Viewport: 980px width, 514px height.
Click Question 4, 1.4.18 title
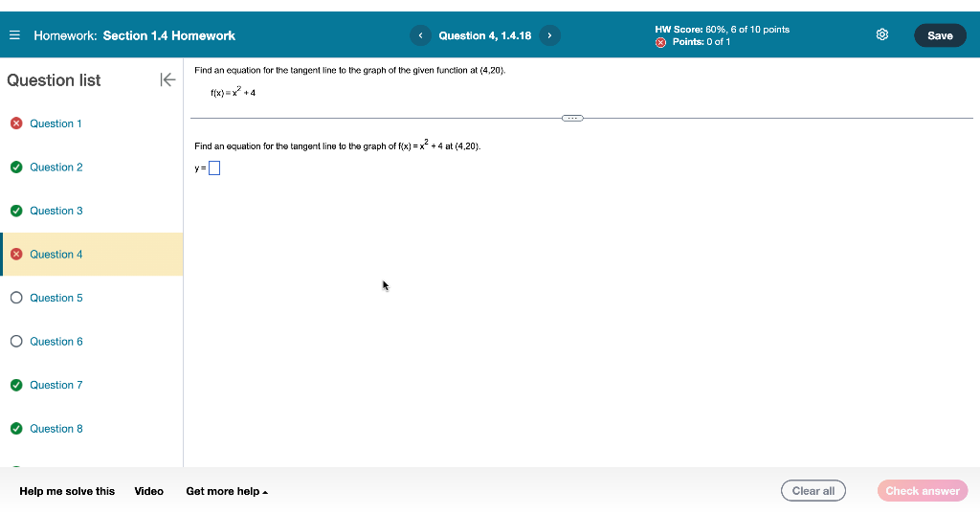[485, 35]
